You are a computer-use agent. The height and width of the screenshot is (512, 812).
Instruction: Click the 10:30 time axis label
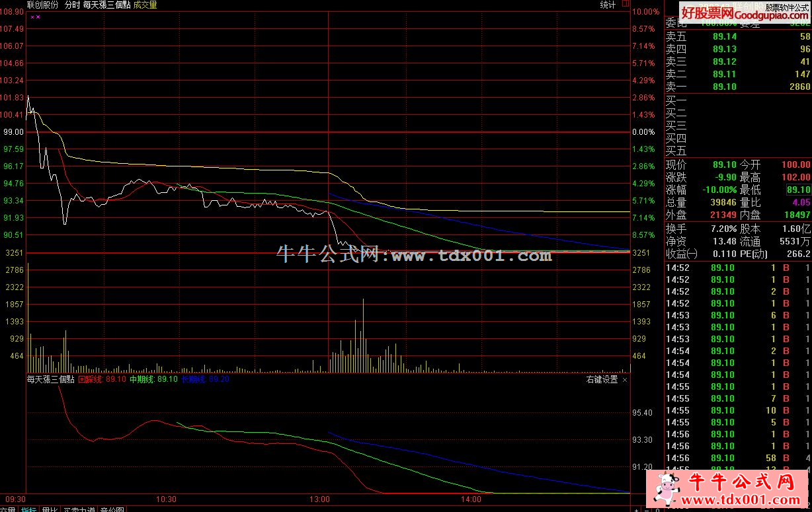(166, 499)
